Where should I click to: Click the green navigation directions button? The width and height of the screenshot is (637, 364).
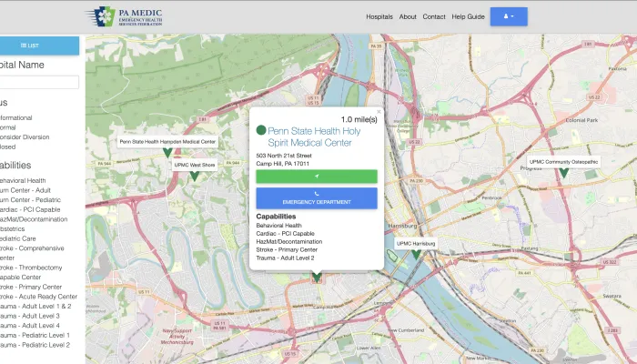pos(316,177)
